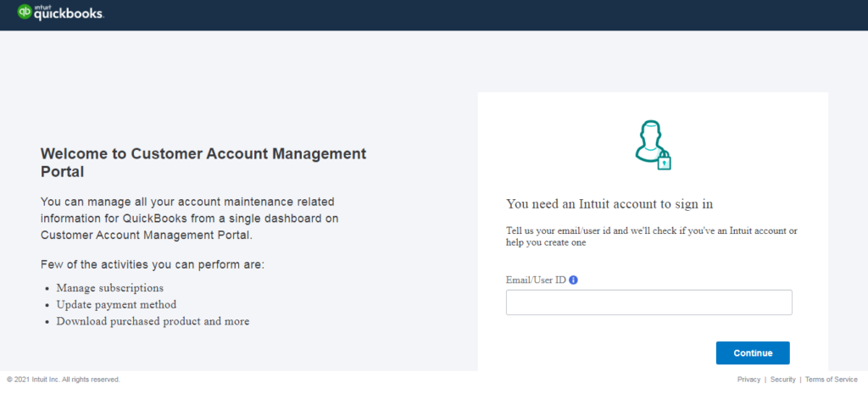The image size is (868, 394).
Task: Focus the Email/User ID input field
Action: (648, 302)
